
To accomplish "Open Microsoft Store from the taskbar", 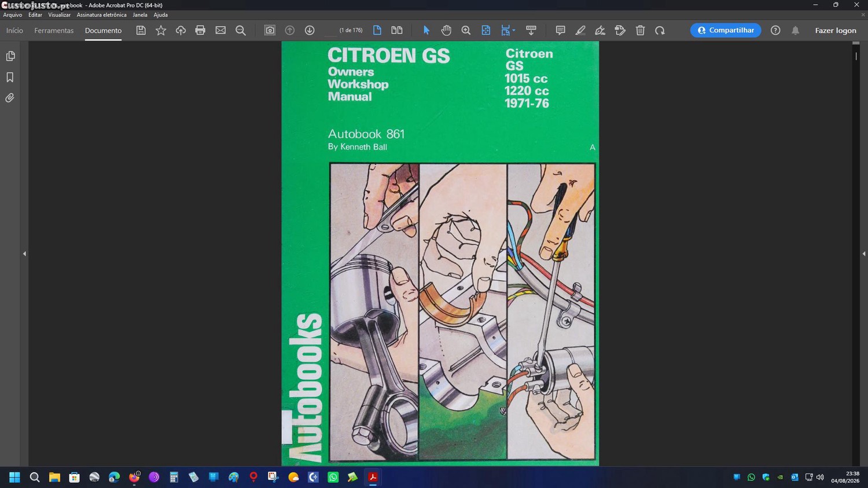I will coord(74,477).
